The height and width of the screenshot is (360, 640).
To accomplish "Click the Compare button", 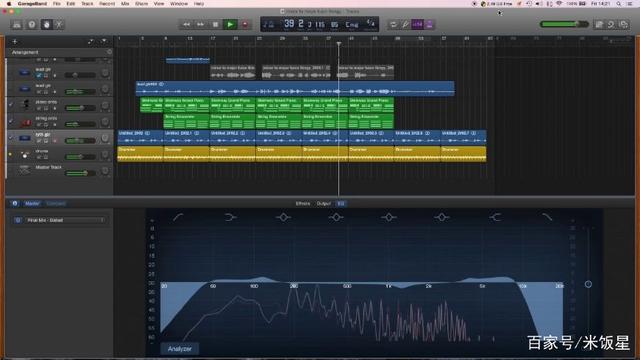I will [x=56, y=203].
